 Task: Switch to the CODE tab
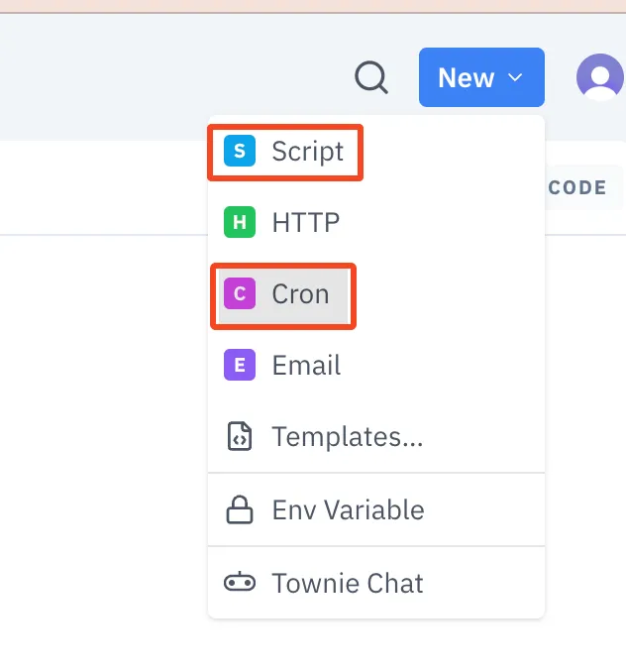click(x=577, y=187)
